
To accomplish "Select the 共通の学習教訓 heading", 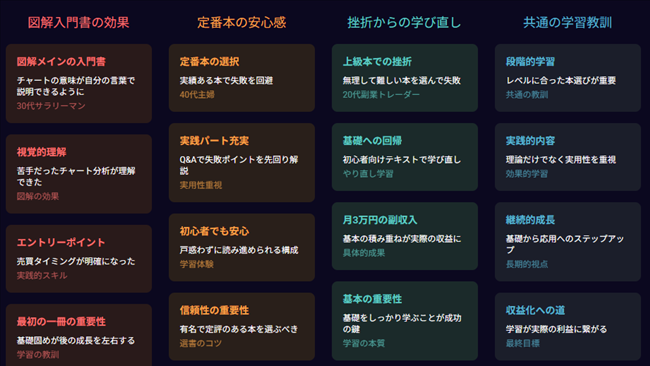I will (568, 22).
